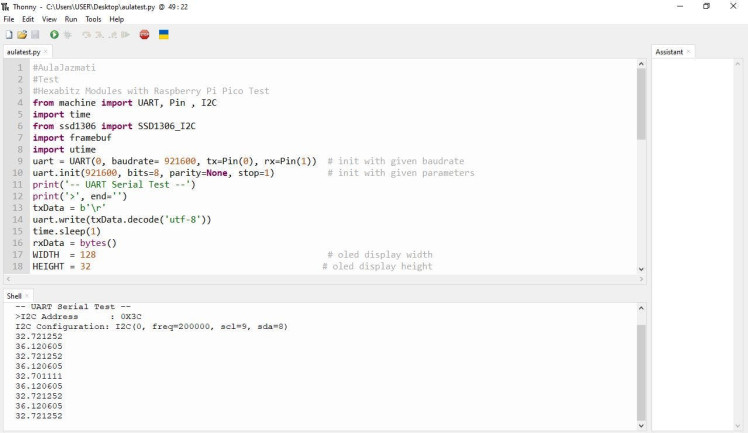
Task: Run the current script with the green play button
Action: (54, 35)
